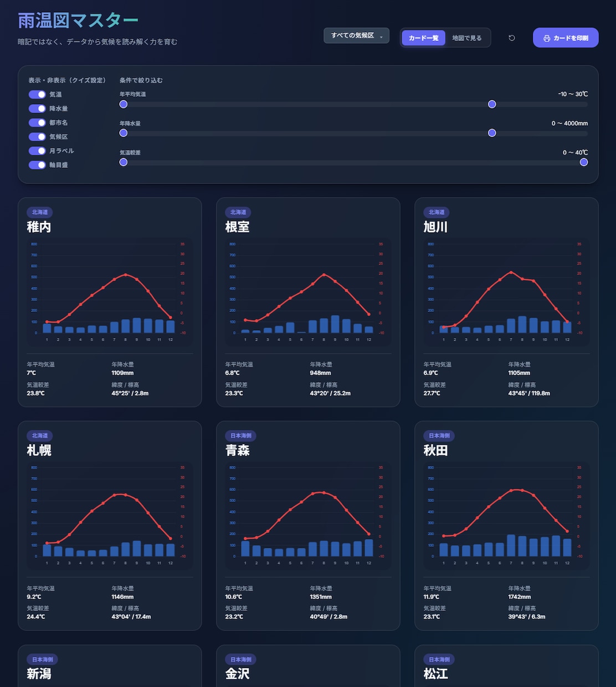Click the printer icon in print button
The height and width of the screenshot is (687, 616).
point(547,38)
